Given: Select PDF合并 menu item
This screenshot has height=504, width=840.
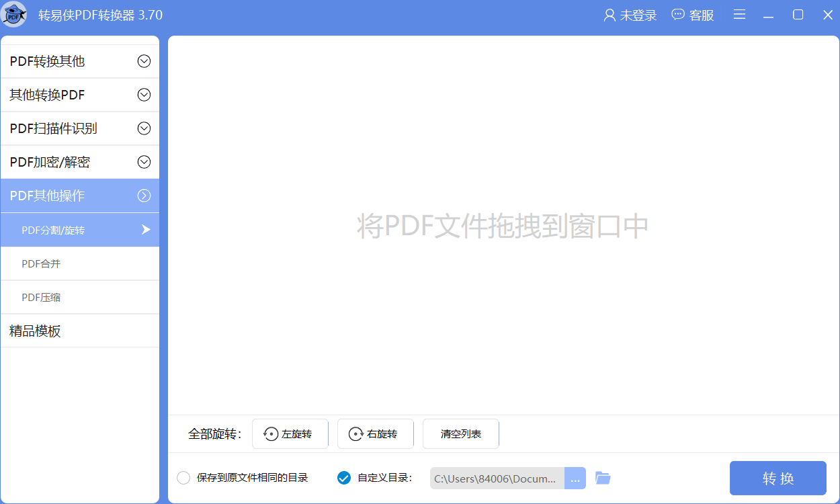Looking at the screenshot, I should [x=80, y=263].
